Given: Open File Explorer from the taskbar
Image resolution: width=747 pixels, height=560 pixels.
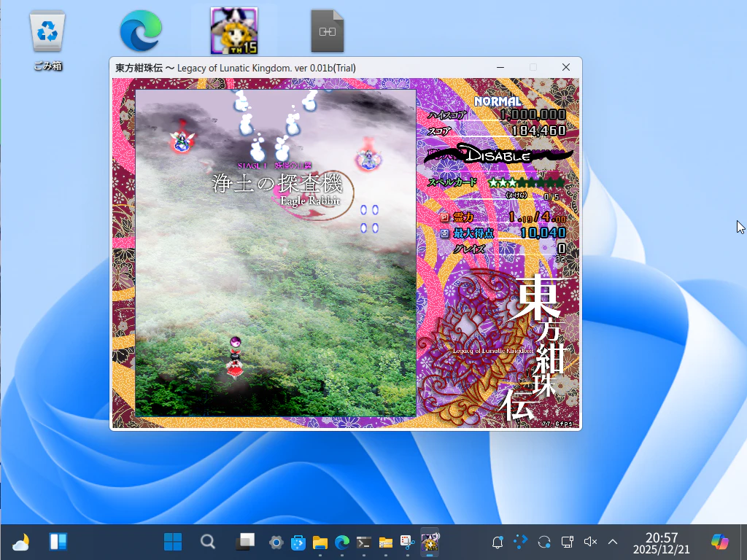Looking at the screenshot, I should 320,542.
